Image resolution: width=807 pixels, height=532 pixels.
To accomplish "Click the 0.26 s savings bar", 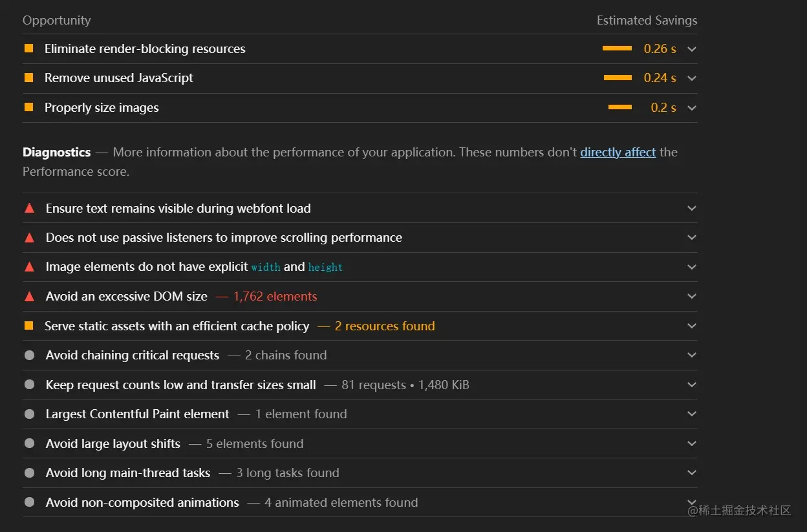I will 617,48.
